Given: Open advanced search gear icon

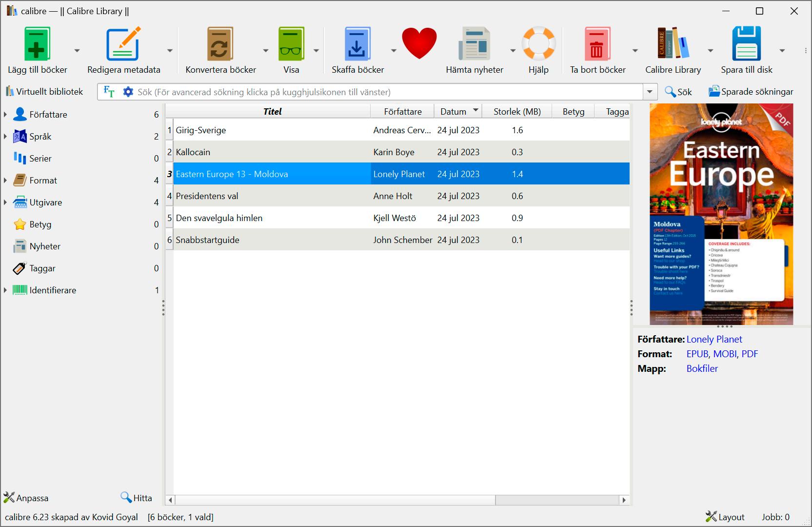Looking at the screenshot, I should [128, 92].
